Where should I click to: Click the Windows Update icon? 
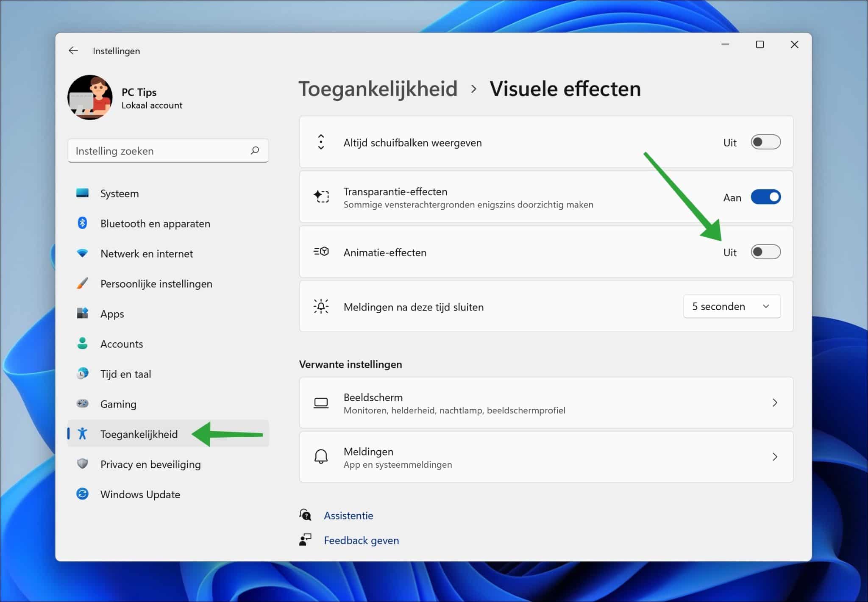pos(83,494)
